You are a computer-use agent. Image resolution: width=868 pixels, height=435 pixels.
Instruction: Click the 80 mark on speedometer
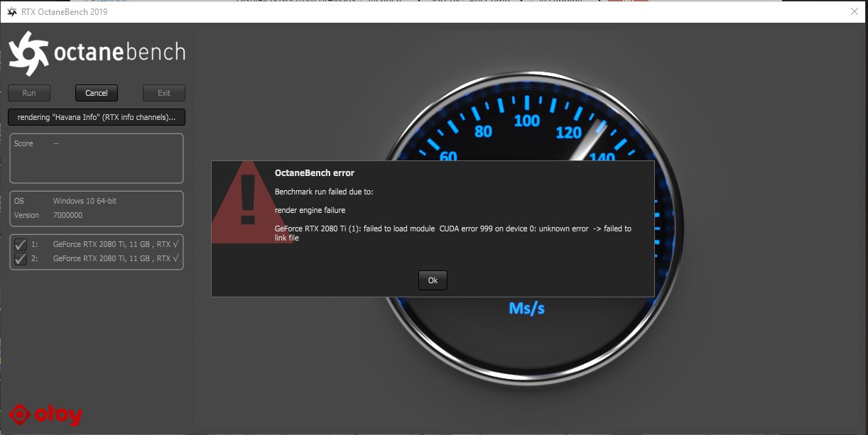point(483,131)
